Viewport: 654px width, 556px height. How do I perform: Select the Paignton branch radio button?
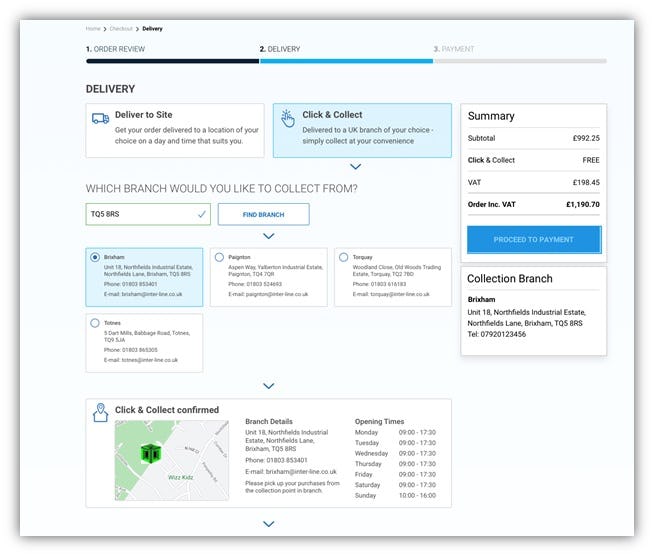(219, 257)
